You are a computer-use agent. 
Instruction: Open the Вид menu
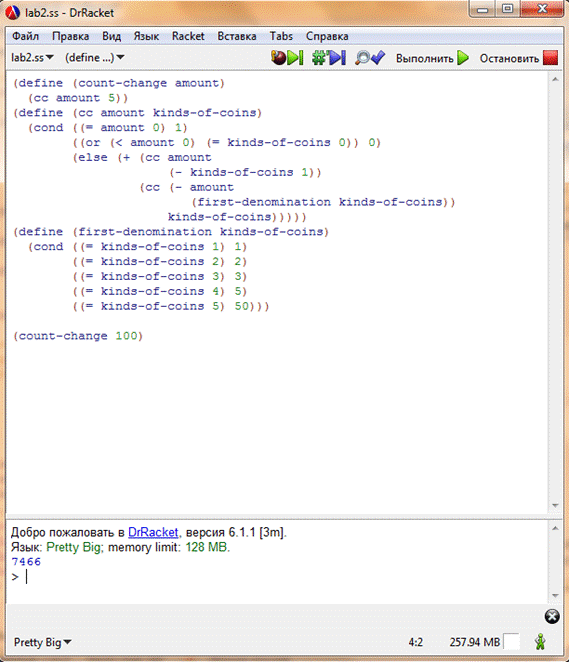111,36
